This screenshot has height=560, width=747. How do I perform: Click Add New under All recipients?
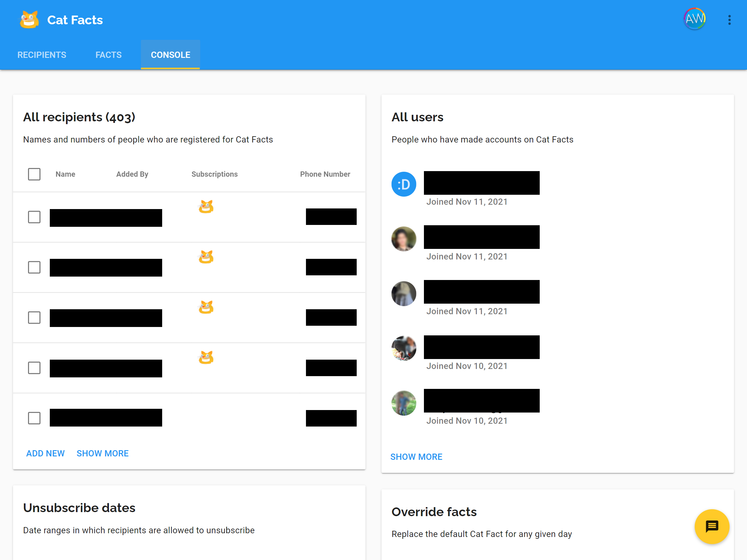[x=45, y=453]
